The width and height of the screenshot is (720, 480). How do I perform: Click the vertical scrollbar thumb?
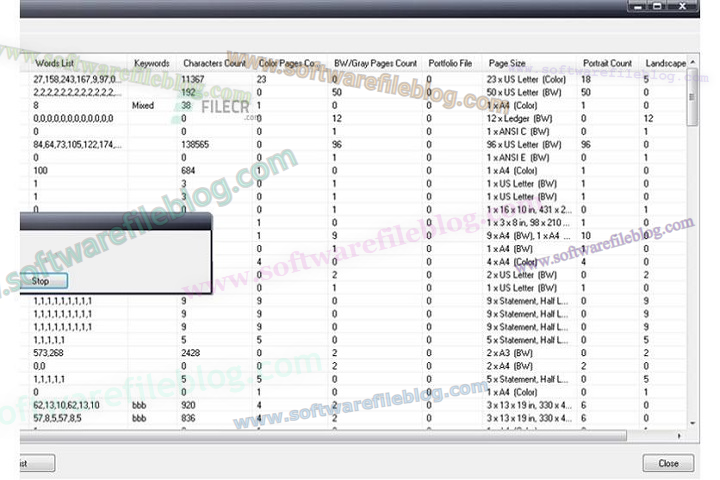coord(692,96)
